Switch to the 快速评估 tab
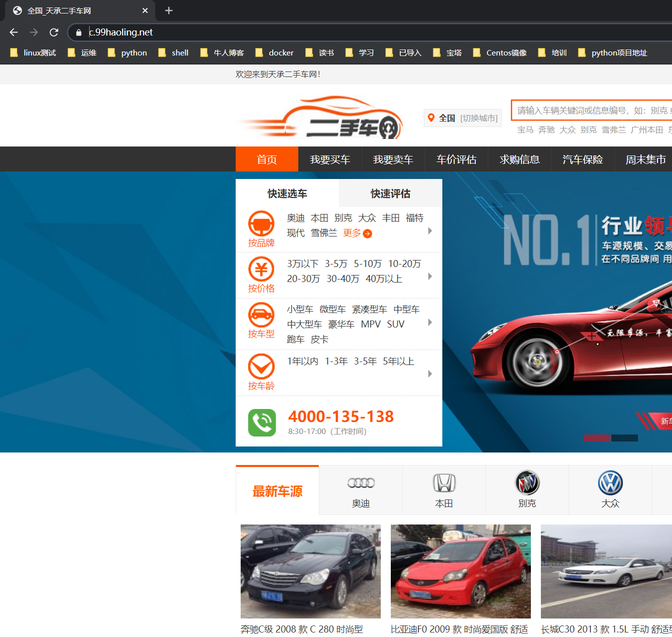Screen dimensions: 672x637 (390, 193)
